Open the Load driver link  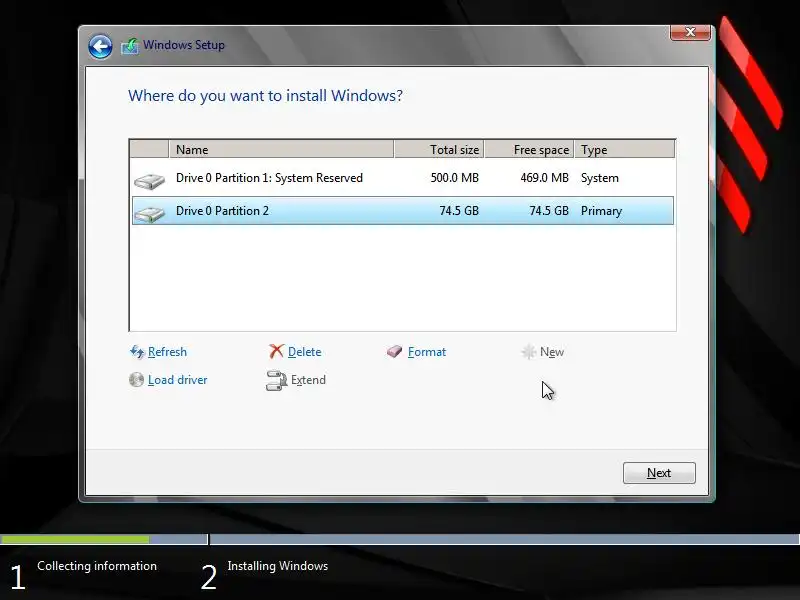[178, 380]
